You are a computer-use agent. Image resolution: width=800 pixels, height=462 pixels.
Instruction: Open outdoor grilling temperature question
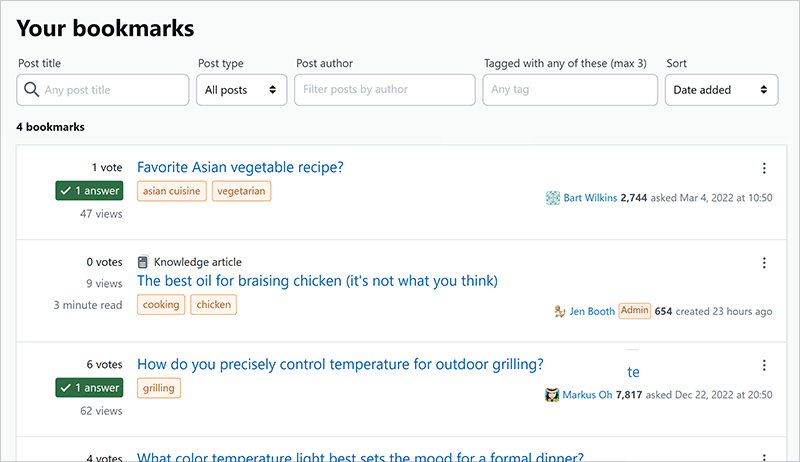[340, 364]
